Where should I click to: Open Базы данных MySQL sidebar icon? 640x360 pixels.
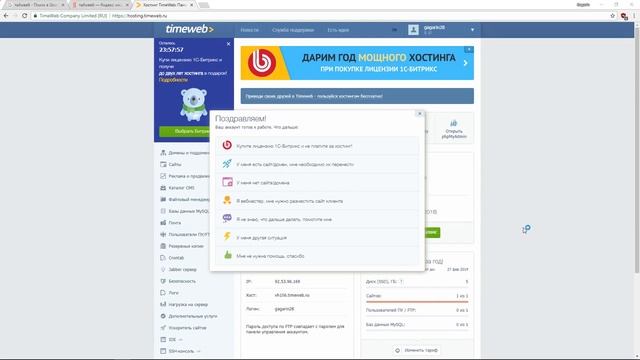[x=163, y=211]
